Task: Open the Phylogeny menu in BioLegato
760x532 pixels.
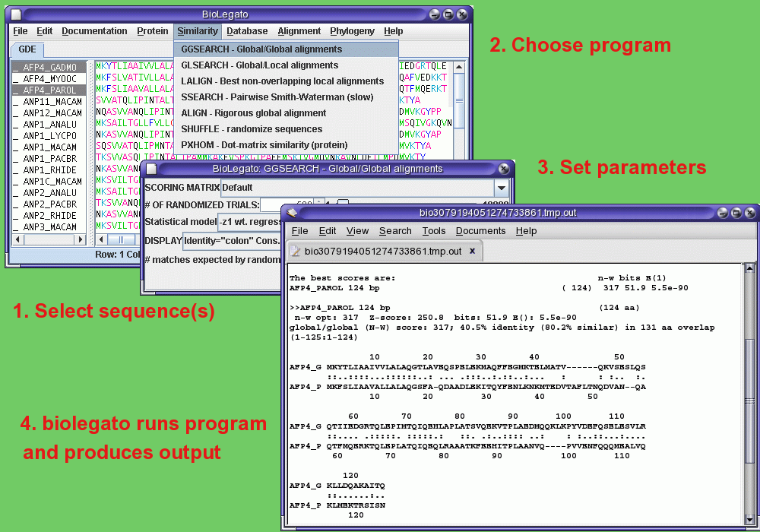Action: (x=353, y=31)
